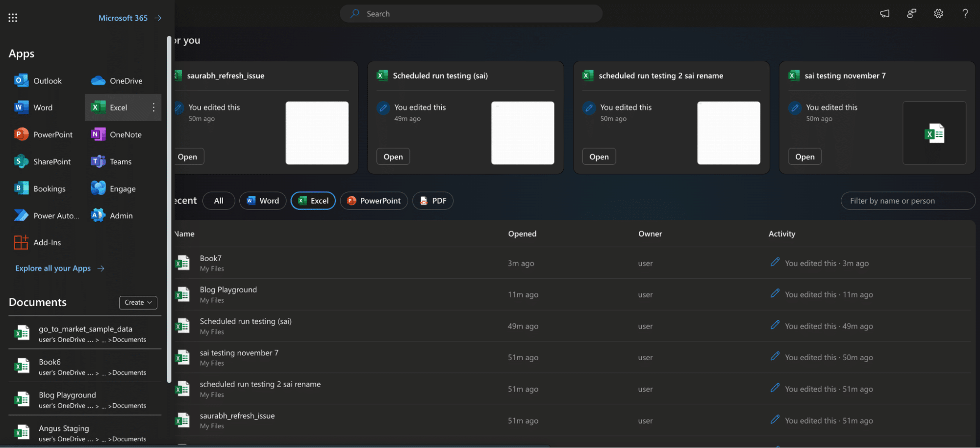Click the left panel vertical scrollbar
This screenshot has height=448, width=980.
coord(169,209)
